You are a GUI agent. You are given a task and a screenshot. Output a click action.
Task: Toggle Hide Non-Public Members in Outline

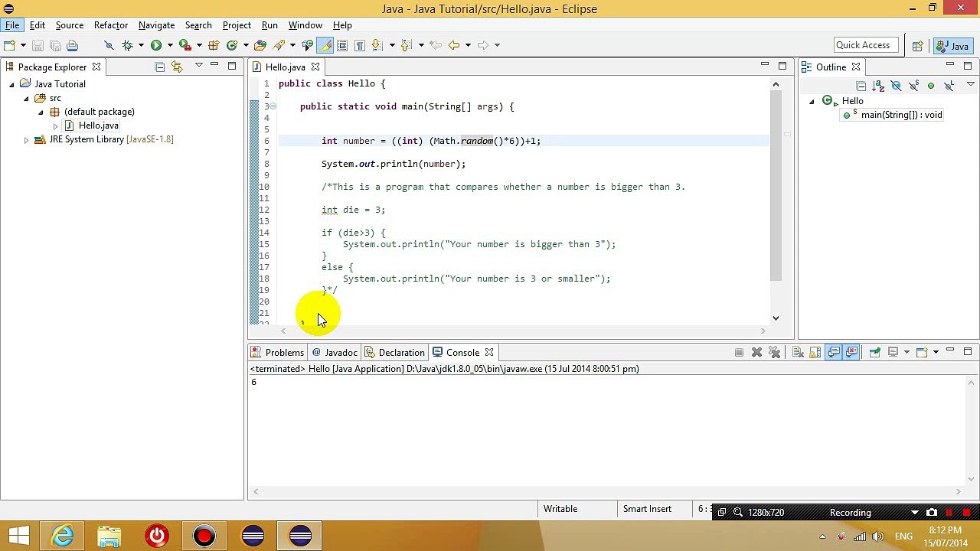click(x=931, y=86)
